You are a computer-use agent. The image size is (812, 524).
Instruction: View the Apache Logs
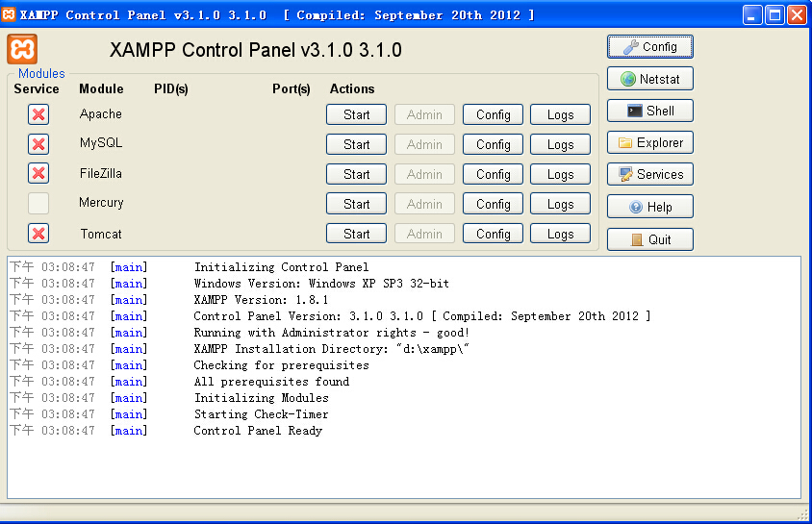pyautogui.click(x=560, y=114)
